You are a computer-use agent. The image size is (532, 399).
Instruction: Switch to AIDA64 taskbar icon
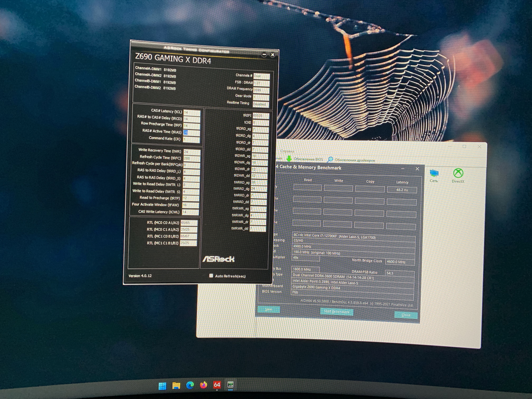pos(217,385)
